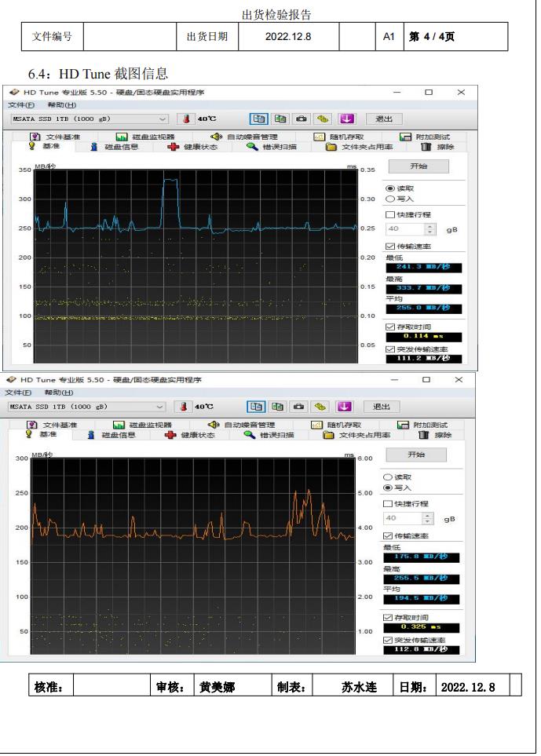Click 开始 button in lower window
The width and height of the screenshot is (541, 756).
(x=416, y=455)
